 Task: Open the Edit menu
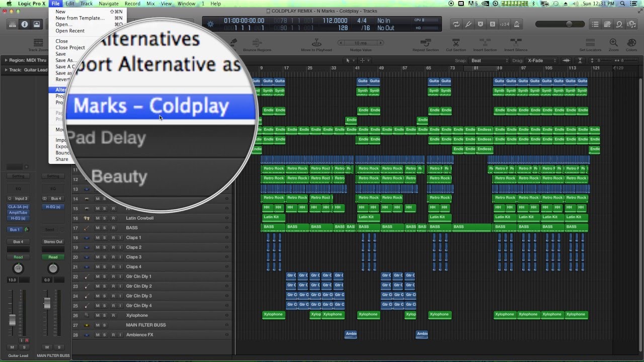click(70, 4)
